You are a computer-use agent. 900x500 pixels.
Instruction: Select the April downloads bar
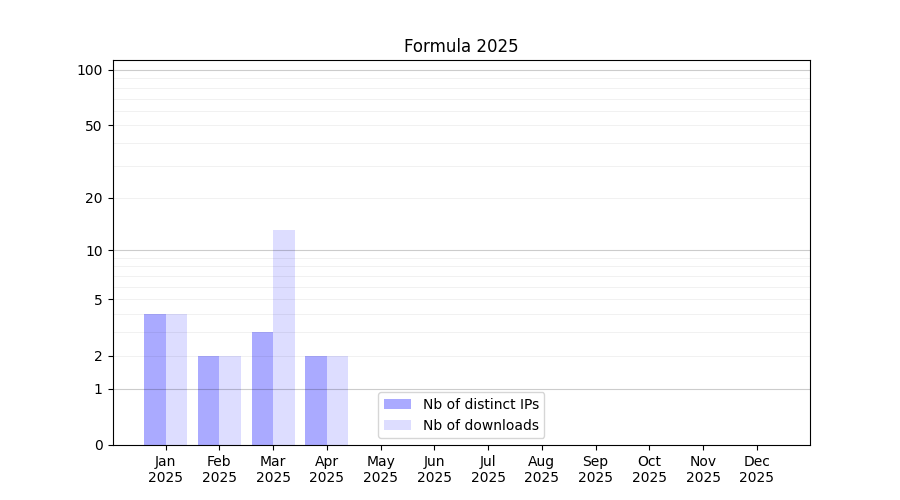coord(337,400)
